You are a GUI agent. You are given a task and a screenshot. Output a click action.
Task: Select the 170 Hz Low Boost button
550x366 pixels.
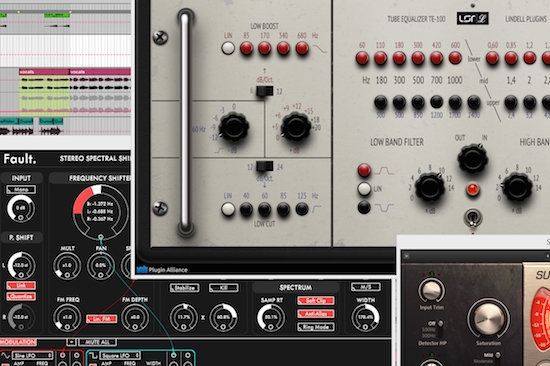tap(264, 48)
